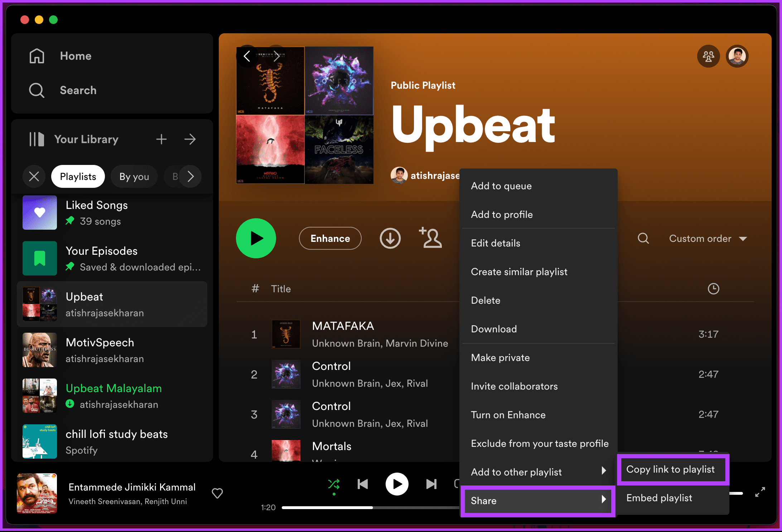The width and height of the screenshot is (782, 532).
Task: Choose Add to profile from the menu
Action: coord(539,215)
